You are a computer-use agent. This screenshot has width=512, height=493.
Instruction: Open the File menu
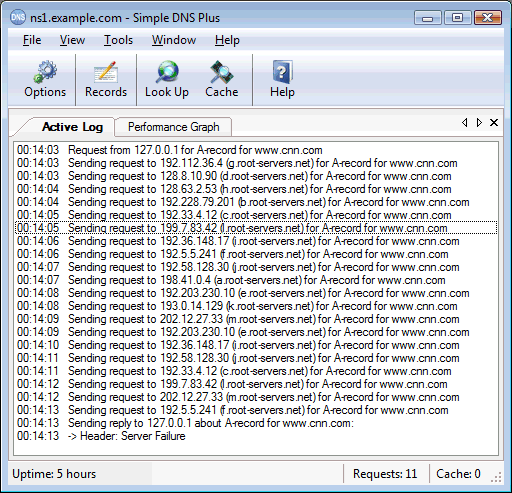coord(32,40)
